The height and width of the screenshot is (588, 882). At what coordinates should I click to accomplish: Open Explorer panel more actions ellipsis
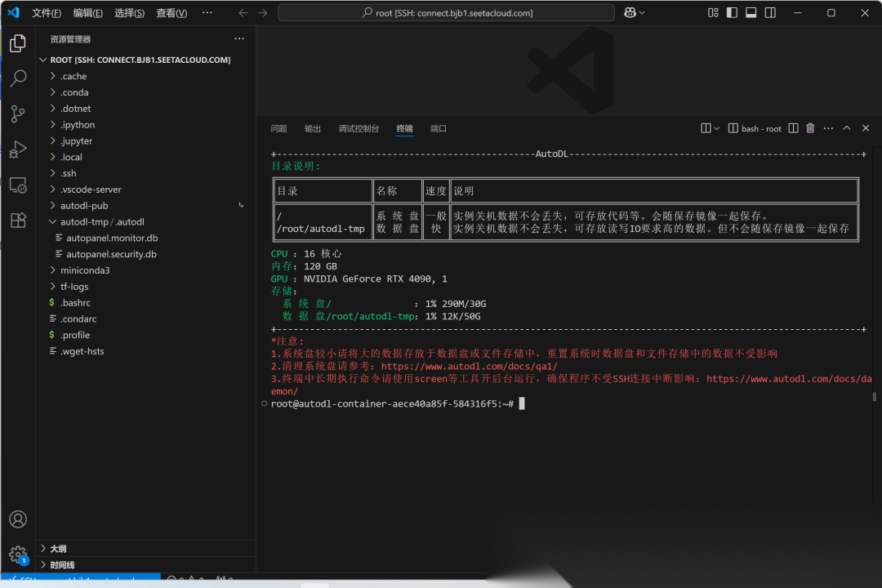tap(239, 39)
